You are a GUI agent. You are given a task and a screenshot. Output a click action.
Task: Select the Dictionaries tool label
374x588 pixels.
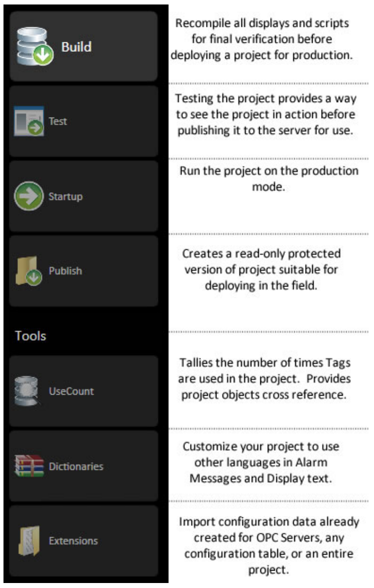[76, 466]
